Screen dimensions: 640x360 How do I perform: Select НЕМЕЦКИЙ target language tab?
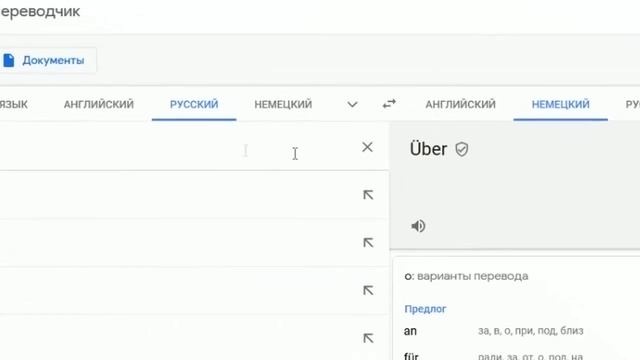[560, 104]
